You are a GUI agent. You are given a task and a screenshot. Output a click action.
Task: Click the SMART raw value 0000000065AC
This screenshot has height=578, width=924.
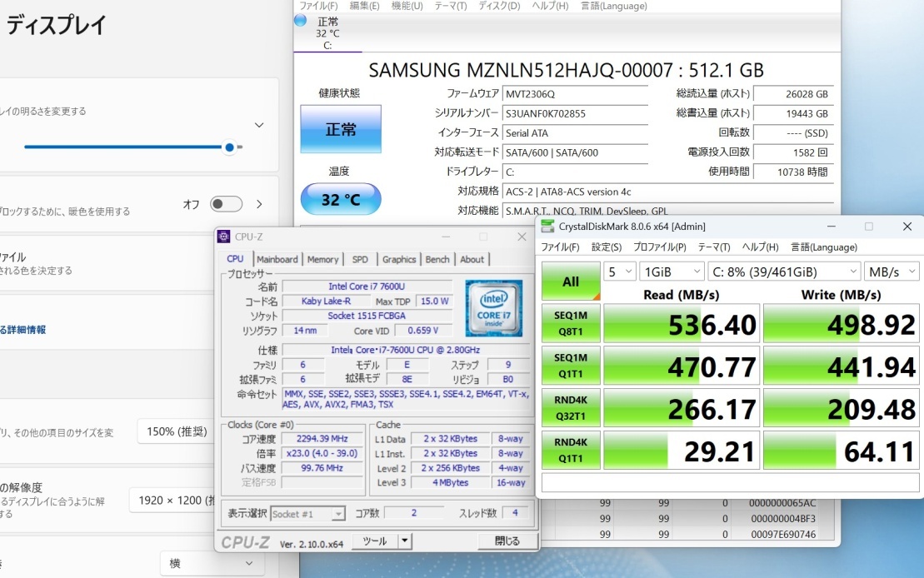pos(782,503)
